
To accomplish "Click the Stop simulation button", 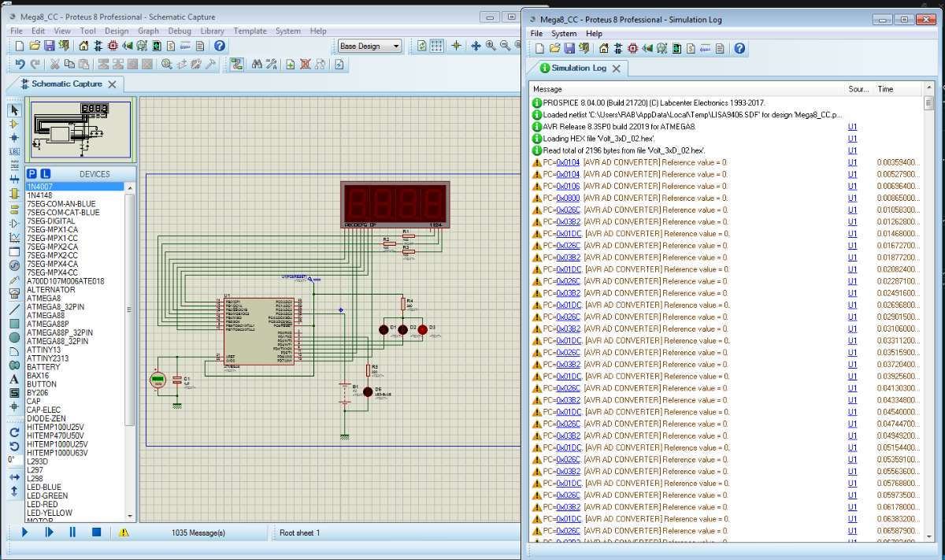I will tap(96, 532).
